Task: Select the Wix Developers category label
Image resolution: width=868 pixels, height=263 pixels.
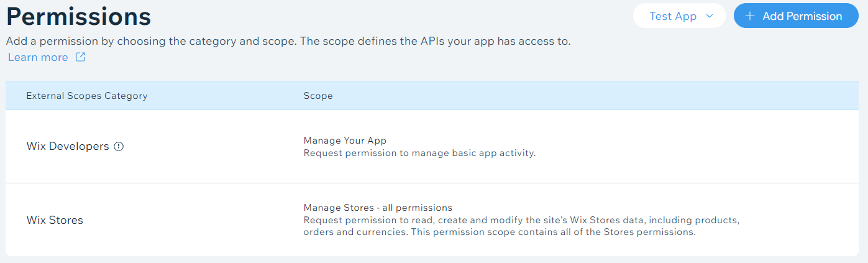Action: point(68,147)
